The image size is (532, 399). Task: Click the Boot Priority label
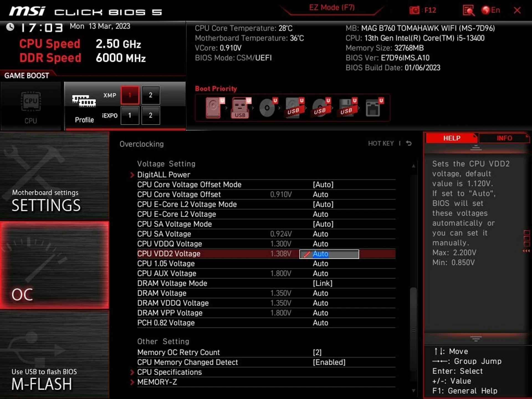pyautogui.click(x=216, y=89)
